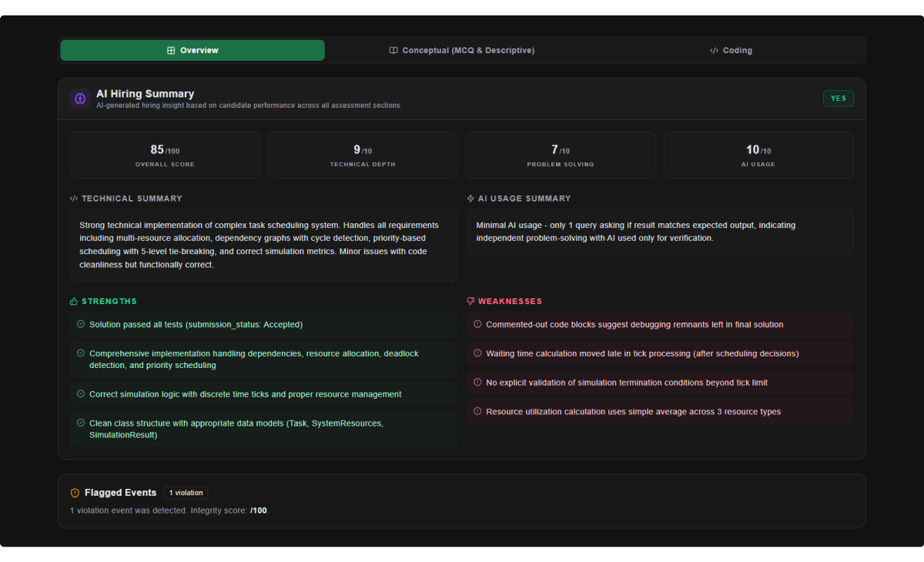Click 'Comprehensive implementation handling dependencies' strength text

click(x=254, y=360)
